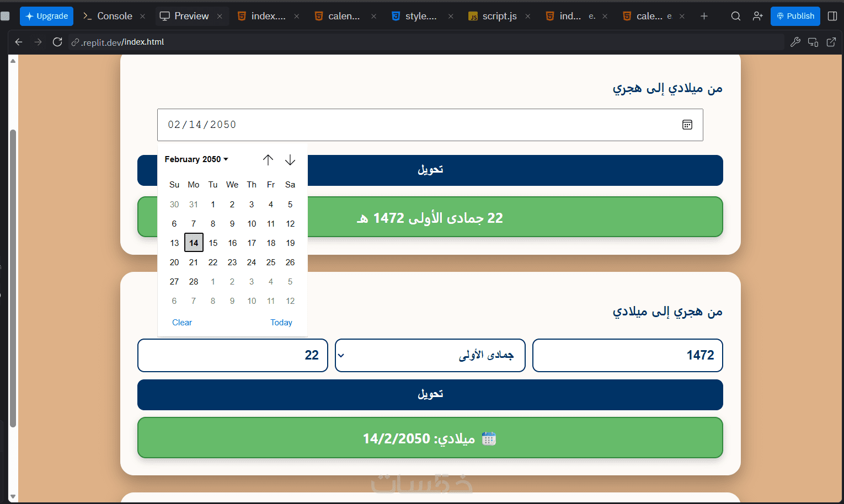
Task: Open the calendar picker icon in date field
Action: [687, 125]
